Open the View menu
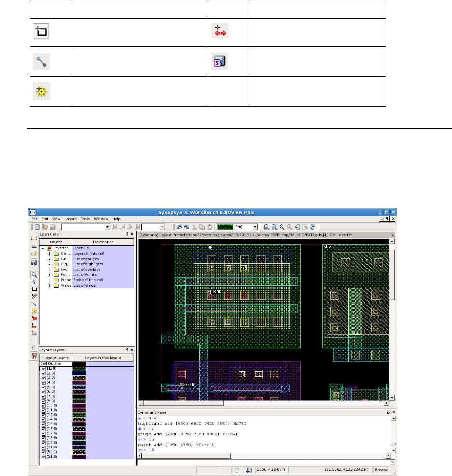 56,219
